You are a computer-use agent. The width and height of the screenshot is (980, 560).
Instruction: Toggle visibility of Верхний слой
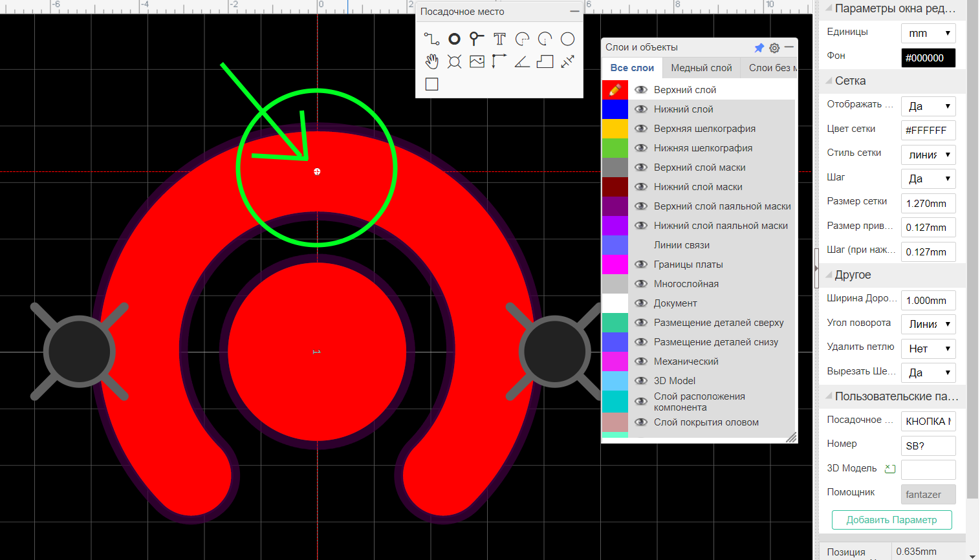click(641, 90)
